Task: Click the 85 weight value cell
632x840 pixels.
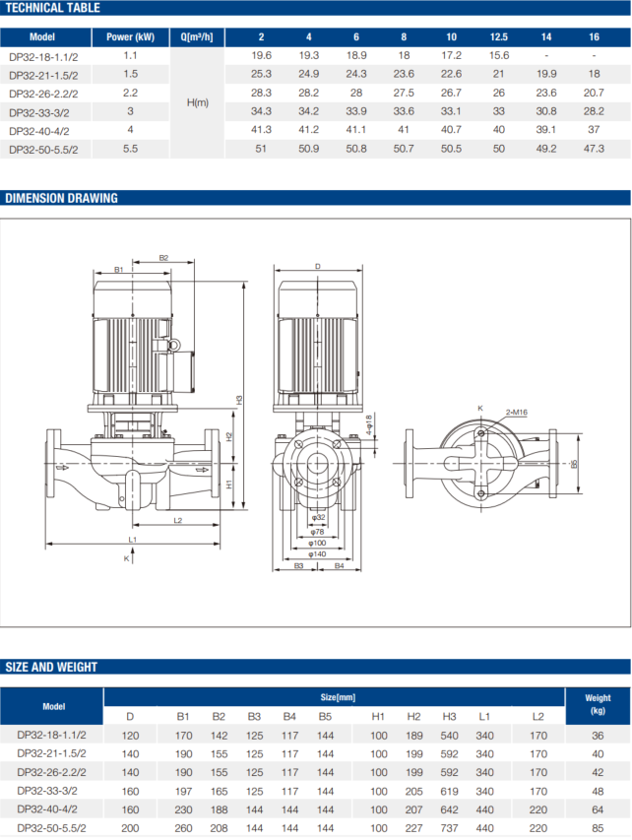Action: pyautogui.click(x=598, y=828)
